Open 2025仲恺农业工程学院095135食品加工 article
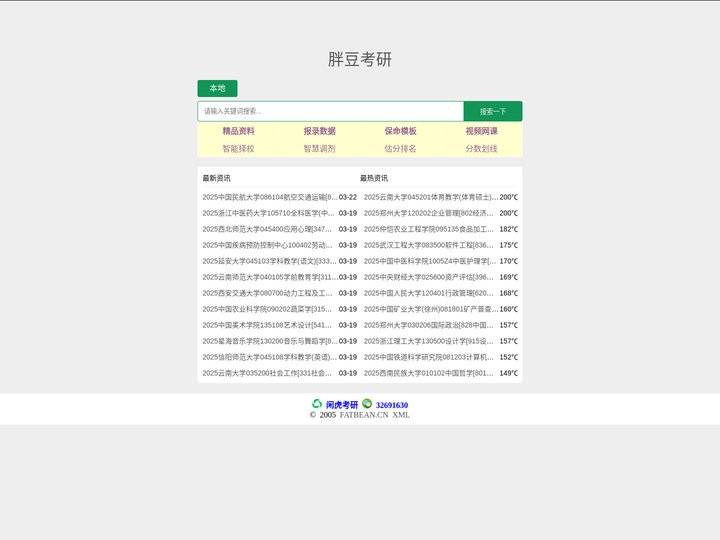Viewport: 720px width, 540px height. click(428, 229)
